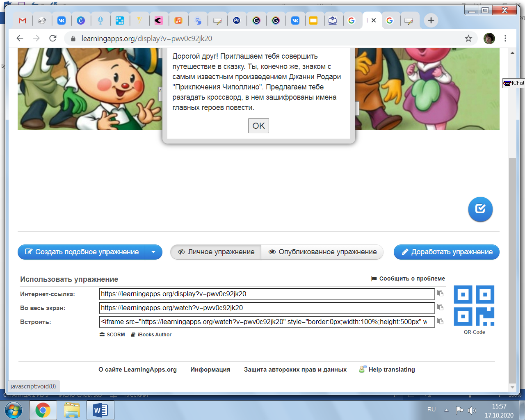Open the Chrome profile avatar
Image resolution: width=525 pixels, height=420 pixels.
tap(489, 39)
